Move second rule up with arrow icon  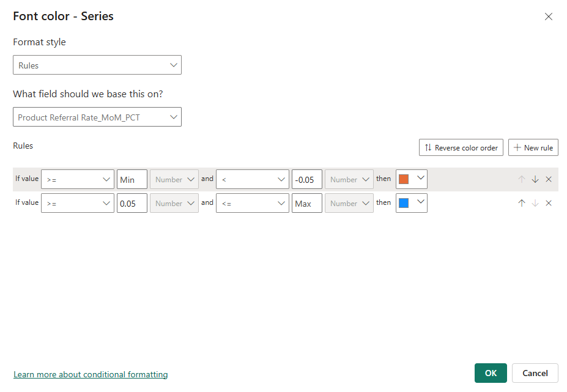(x=522, y=203)
